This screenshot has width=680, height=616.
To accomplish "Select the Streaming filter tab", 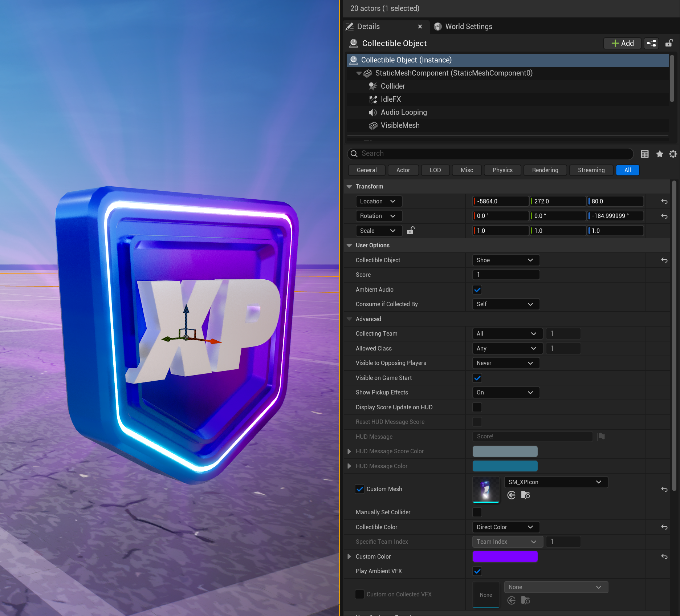I will 591,170.
